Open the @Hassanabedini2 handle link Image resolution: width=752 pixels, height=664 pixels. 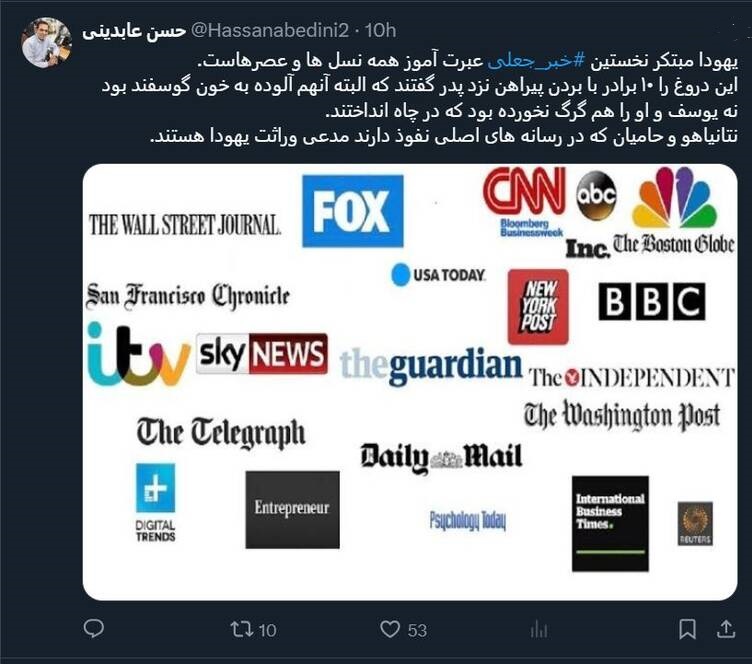point(270,31)
